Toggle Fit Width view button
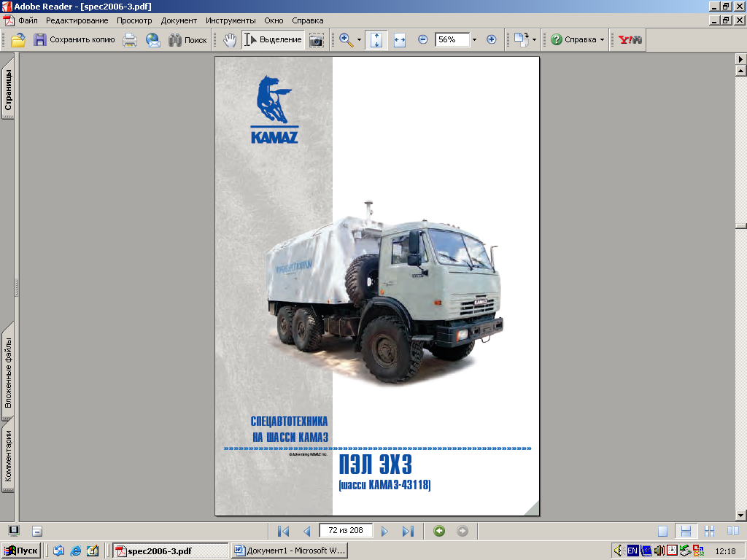Viewport: 747px width, 560px height. pos(400,40)
